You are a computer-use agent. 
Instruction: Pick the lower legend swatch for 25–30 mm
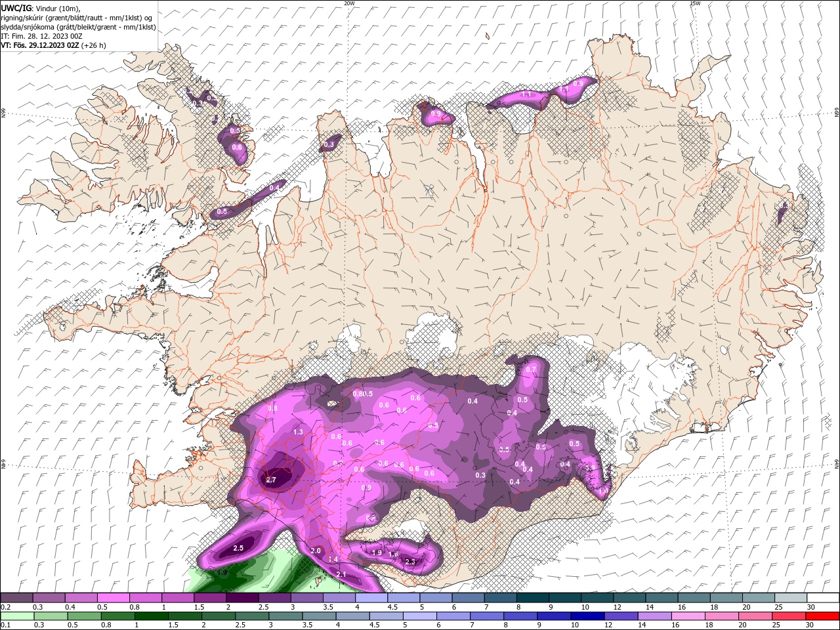pos(788,616)
